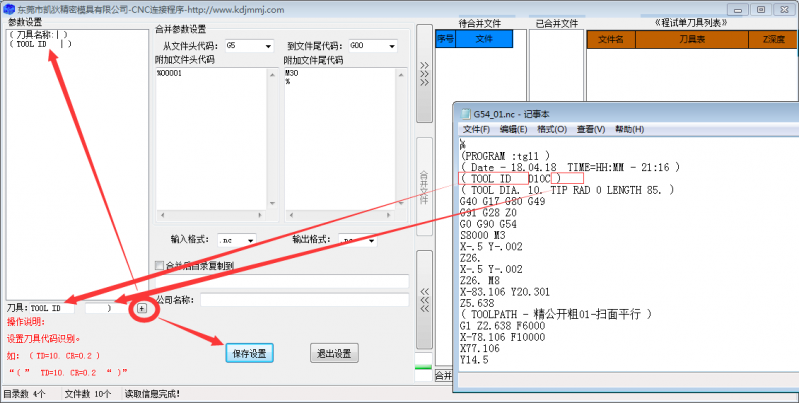Open the 文件(F) menu in Notepad
This screenshot has width=799, height=403.
pyautogui.click(x=476, y=130)
